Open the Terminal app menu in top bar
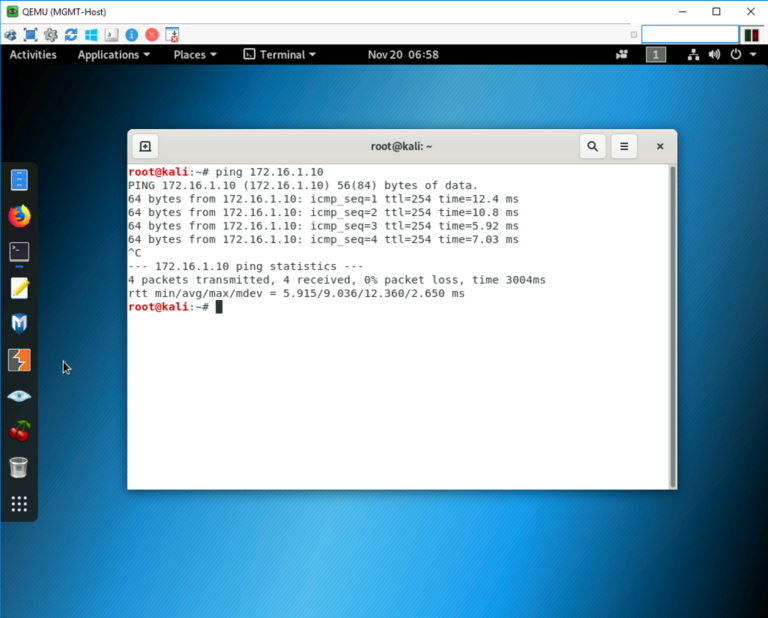This screenshot has height=618, width=768. click(280, 54)
